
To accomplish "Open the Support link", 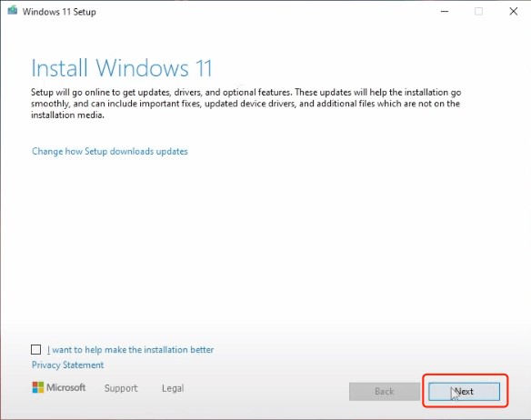I will pos(121,388).
